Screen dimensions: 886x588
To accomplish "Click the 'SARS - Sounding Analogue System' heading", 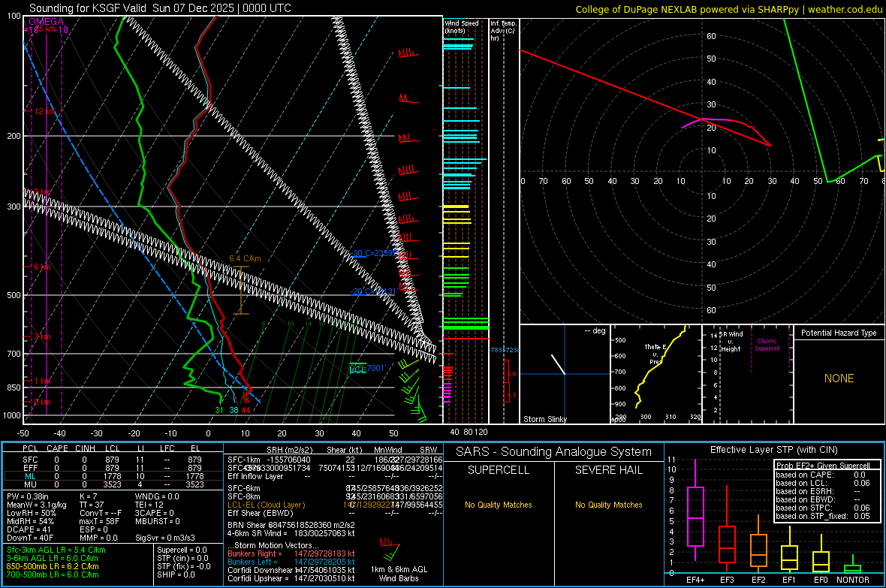I will (x=554, y=452).
